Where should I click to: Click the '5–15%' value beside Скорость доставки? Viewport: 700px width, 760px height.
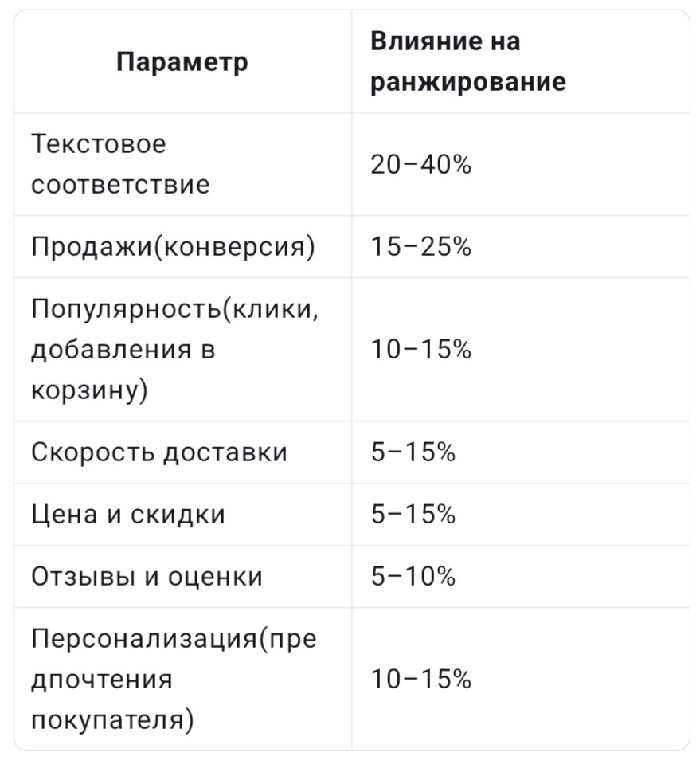[413, 452]
